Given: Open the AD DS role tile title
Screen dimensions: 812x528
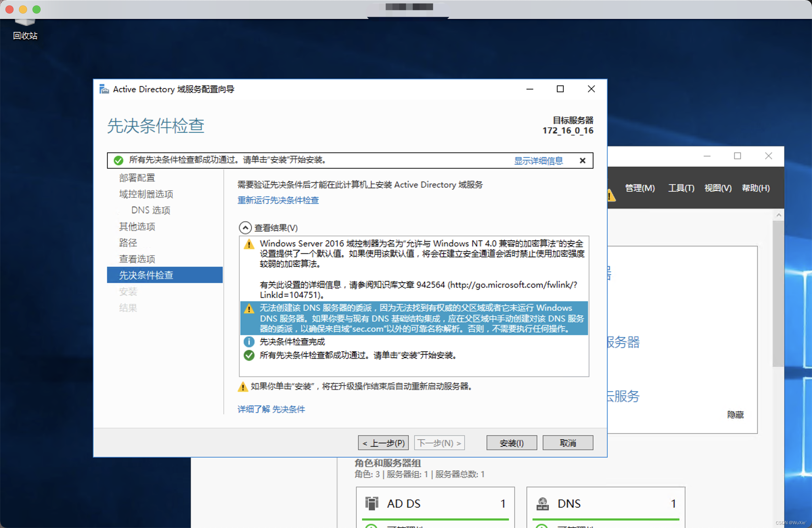Looking at the screenshot, I should point(404,503).
